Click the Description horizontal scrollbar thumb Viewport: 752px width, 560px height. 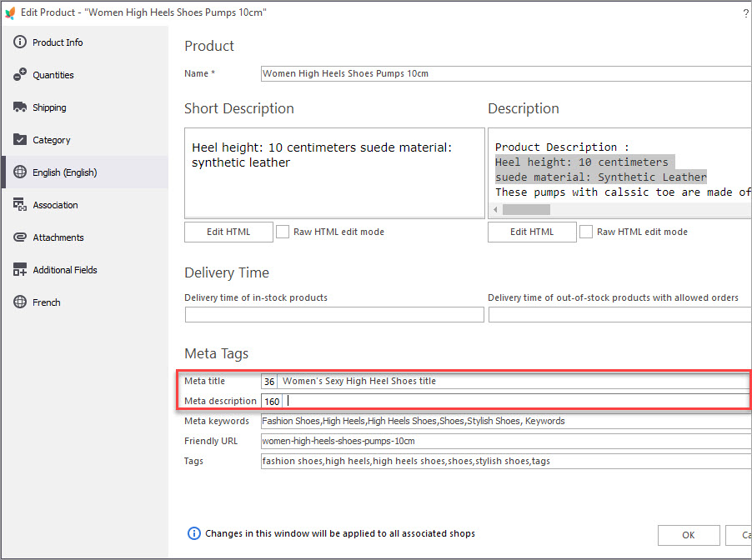[526, 209]
